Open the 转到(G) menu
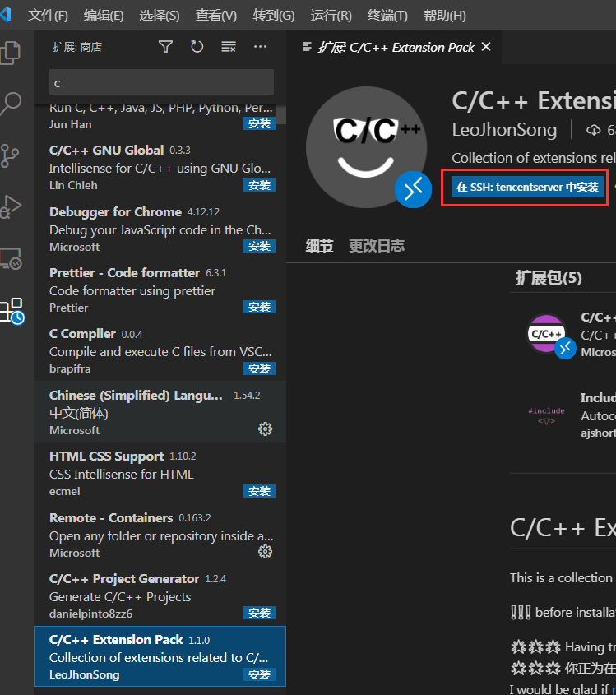Image resolution: width=616 pixels, height=695 pixels. [273, 16]
